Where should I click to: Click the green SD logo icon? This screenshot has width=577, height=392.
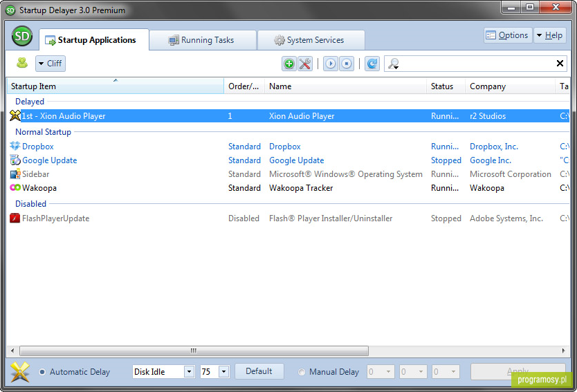[22, 36]
